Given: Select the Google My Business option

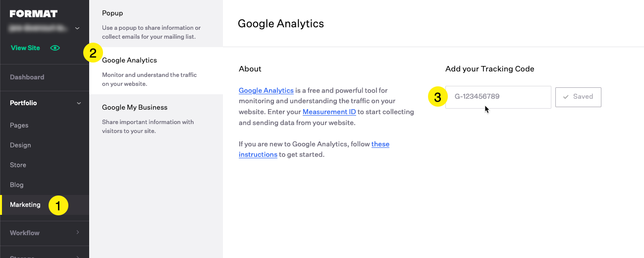Looking at the screenshot, I should coord(156,118).
